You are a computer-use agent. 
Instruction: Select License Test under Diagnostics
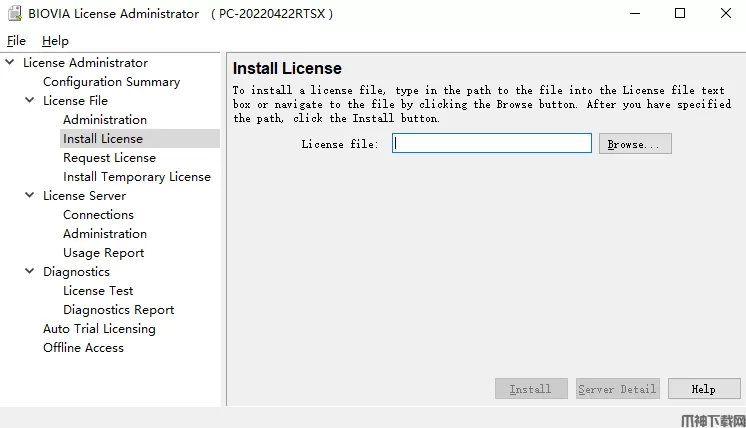[x=98, y=291]
